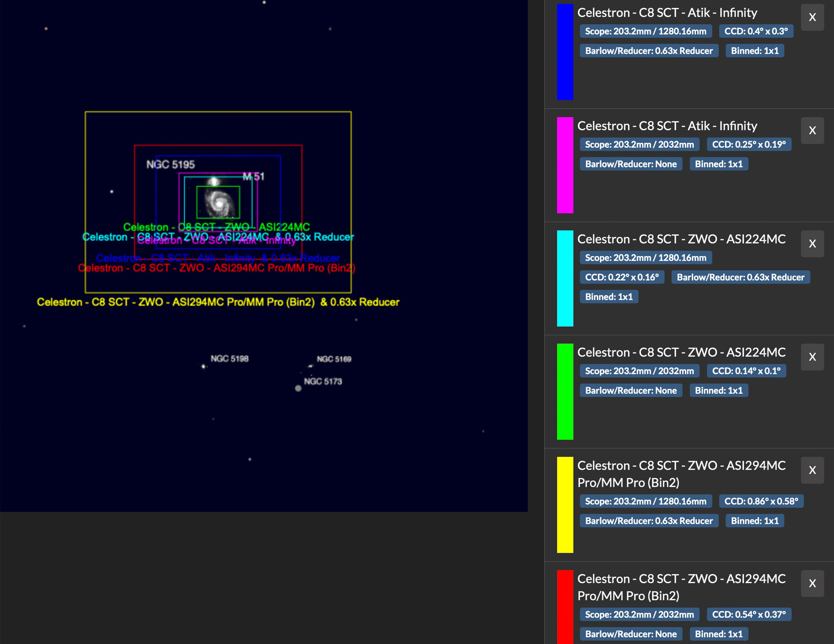Image resolution: width=834 pixels, height=644 pixels.
Task: Click Barlow/Reducer 0.63x tag in yellow entry
Action: coord(649,521)
